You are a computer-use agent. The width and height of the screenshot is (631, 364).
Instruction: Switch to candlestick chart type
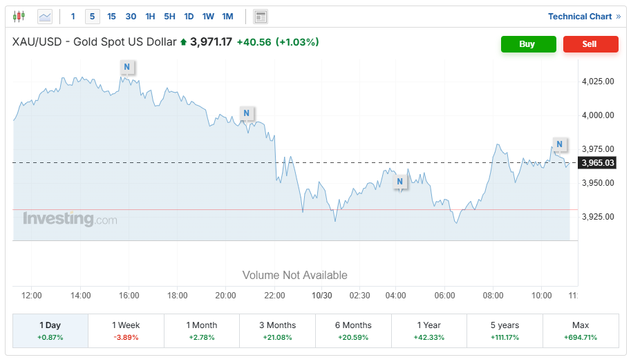19,17
